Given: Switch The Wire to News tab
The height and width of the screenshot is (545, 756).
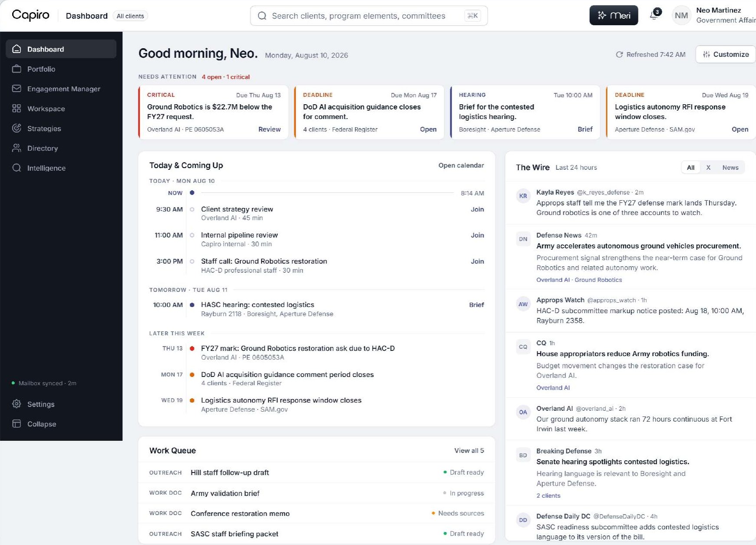Looking at the screenshot, I should point(730,168).
